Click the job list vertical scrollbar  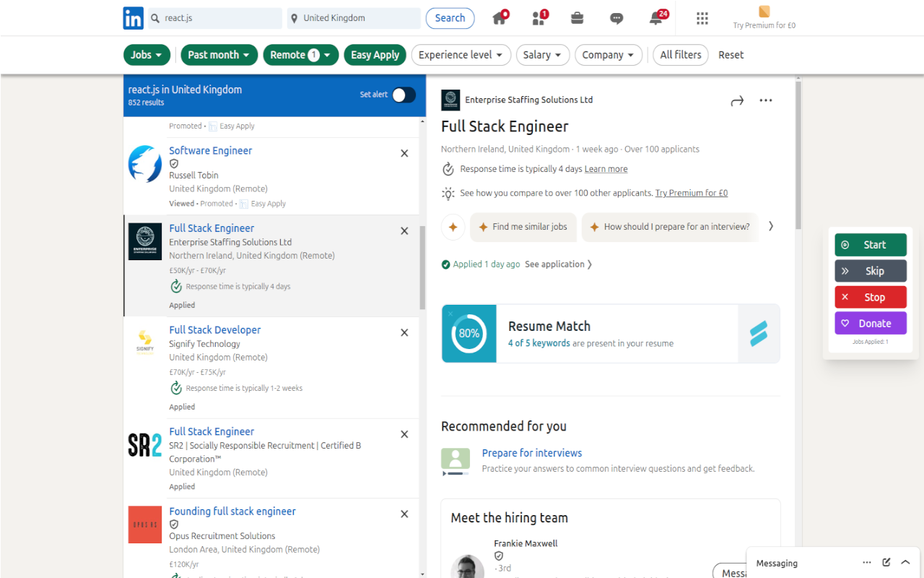423,267
